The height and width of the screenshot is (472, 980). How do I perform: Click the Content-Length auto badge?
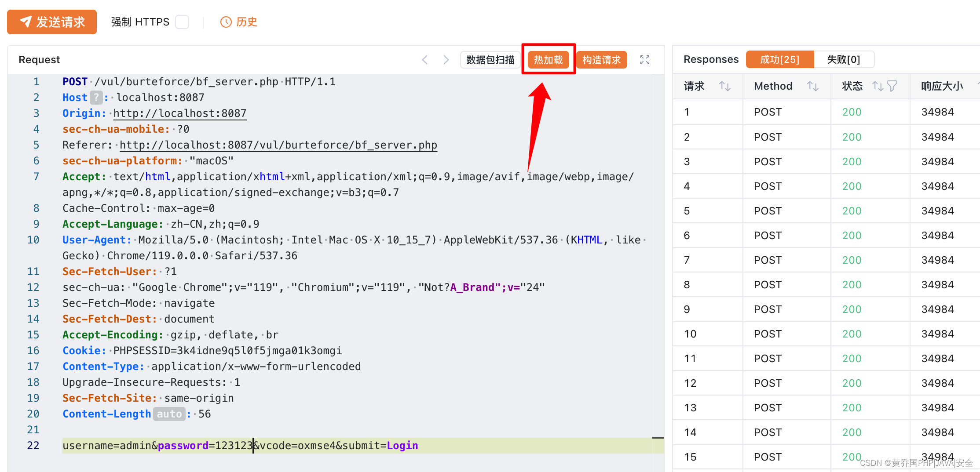[x=169, y=414]
